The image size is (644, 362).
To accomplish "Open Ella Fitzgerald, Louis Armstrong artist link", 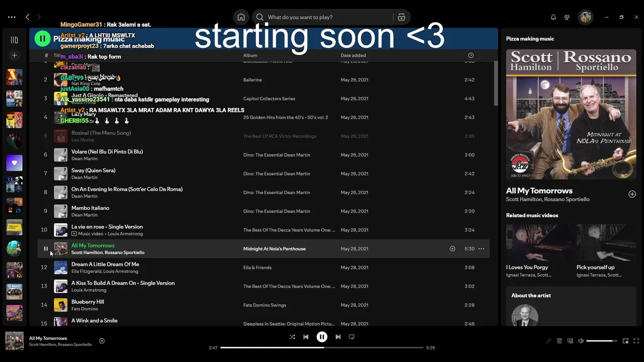I will coord(105,271).
